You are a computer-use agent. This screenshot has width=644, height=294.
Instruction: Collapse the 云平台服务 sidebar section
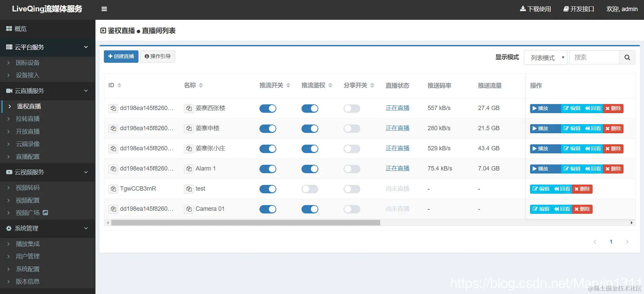coord(48,47)
